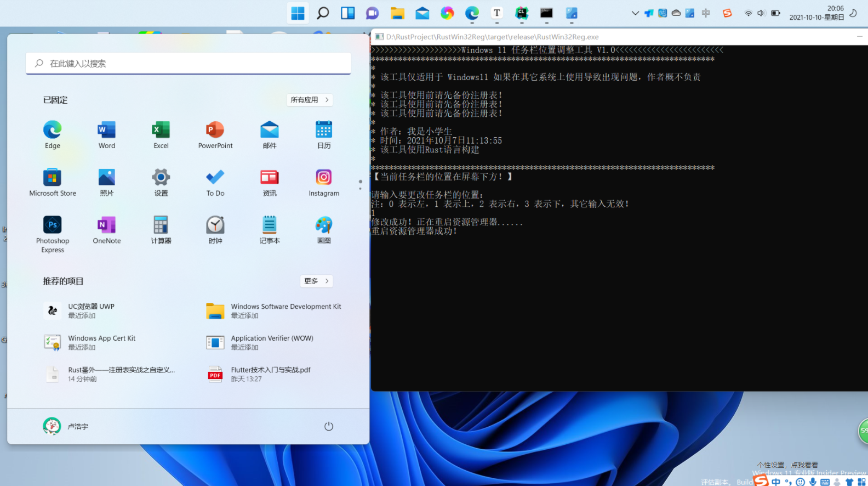
Task: Open the 邮件 app in pinned apps
Action: 270,135
